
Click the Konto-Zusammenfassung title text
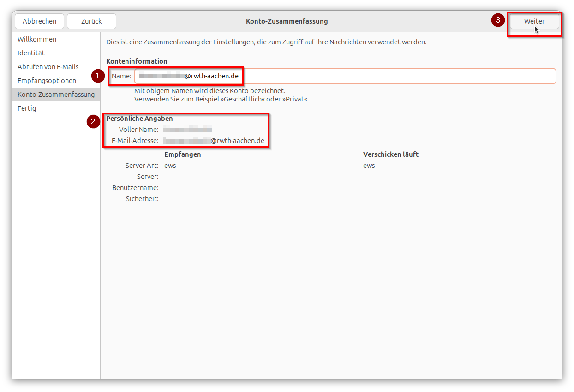coord(287,21)
